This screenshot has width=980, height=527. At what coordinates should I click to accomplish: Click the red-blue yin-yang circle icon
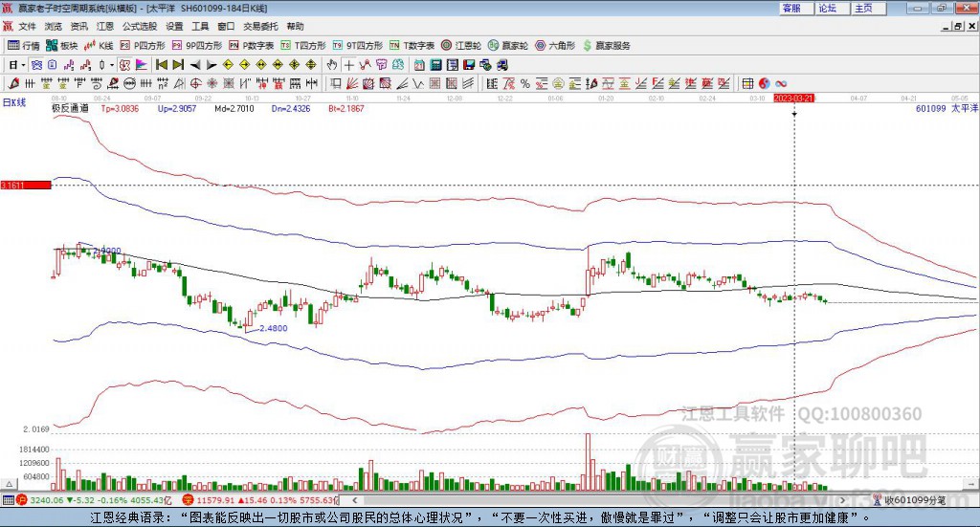tap(765, 83)
